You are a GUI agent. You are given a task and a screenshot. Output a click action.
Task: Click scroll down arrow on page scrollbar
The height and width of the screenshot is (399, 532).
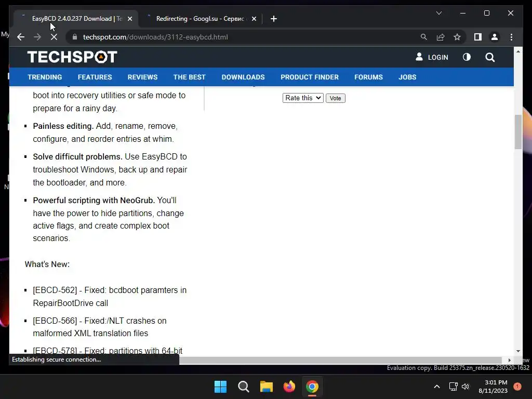pos(518,351)
